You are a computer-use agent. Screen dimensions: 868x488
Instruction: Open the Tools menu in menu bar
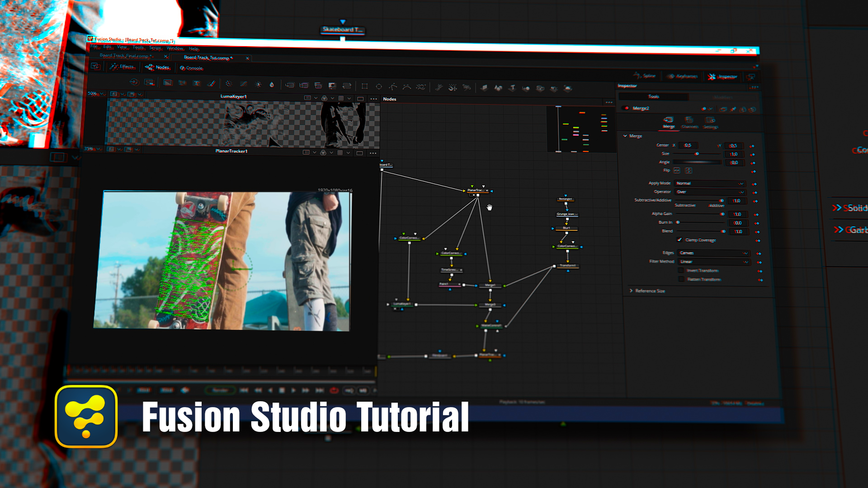point(138,47)
